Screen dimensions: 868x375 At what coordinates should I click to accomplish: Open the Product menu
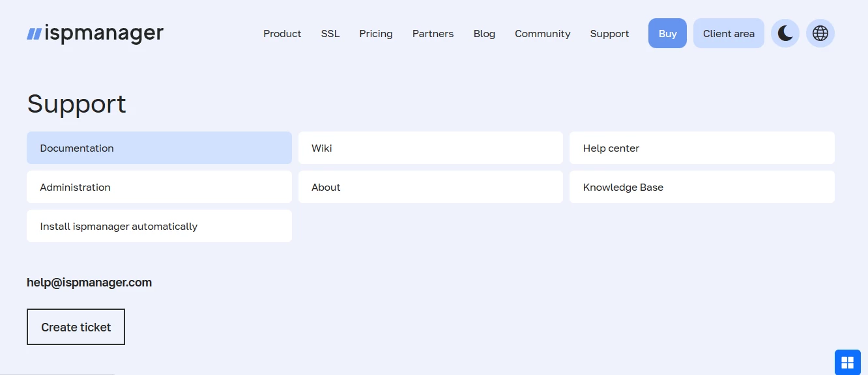click(282, 33)
